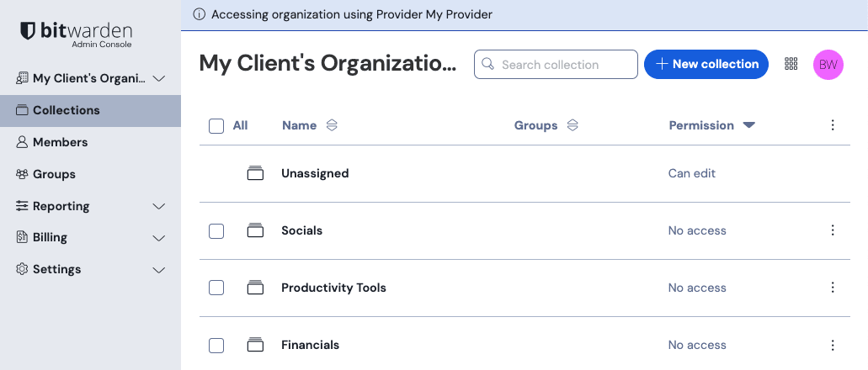
Task: Select the Financials collection checkbox
Action: point(216,346)
